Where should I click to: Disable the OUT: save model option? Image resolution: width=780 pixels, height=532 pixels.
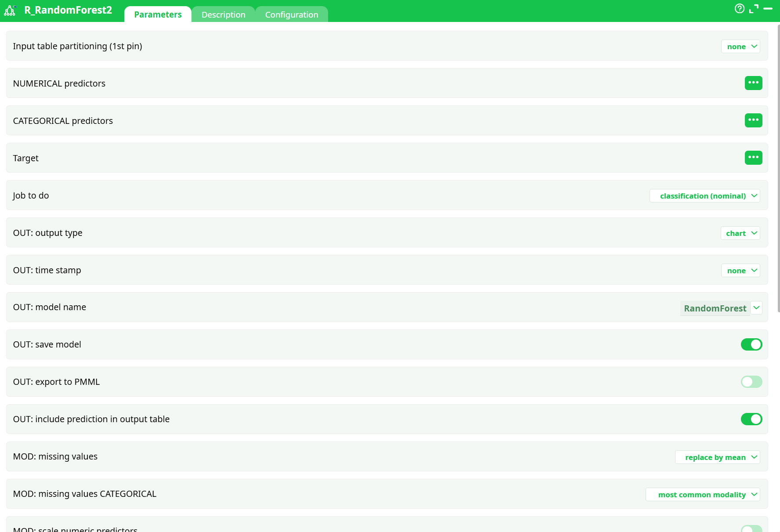click(751, 344)
